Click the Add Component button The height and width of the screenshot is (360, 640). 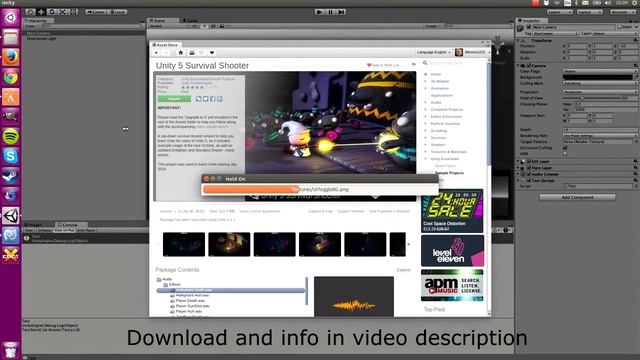pos(577,197)
